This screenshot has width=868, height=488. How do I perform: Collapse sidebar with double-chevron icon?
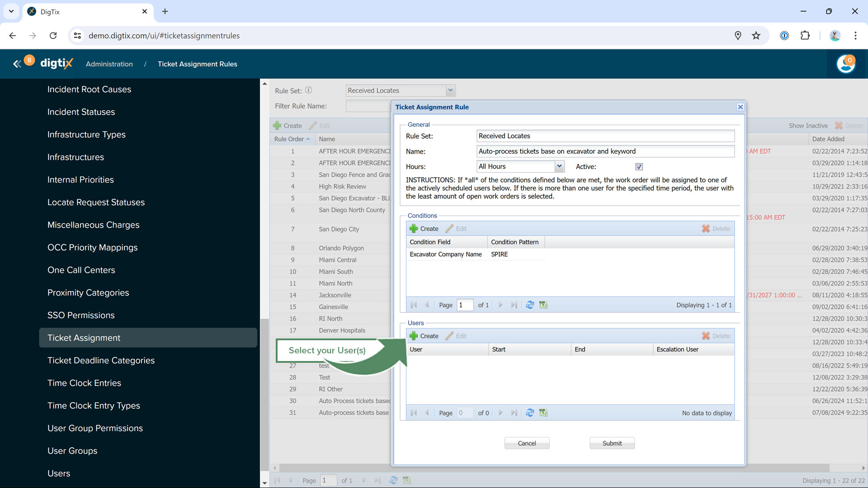[x=17, y=64]
